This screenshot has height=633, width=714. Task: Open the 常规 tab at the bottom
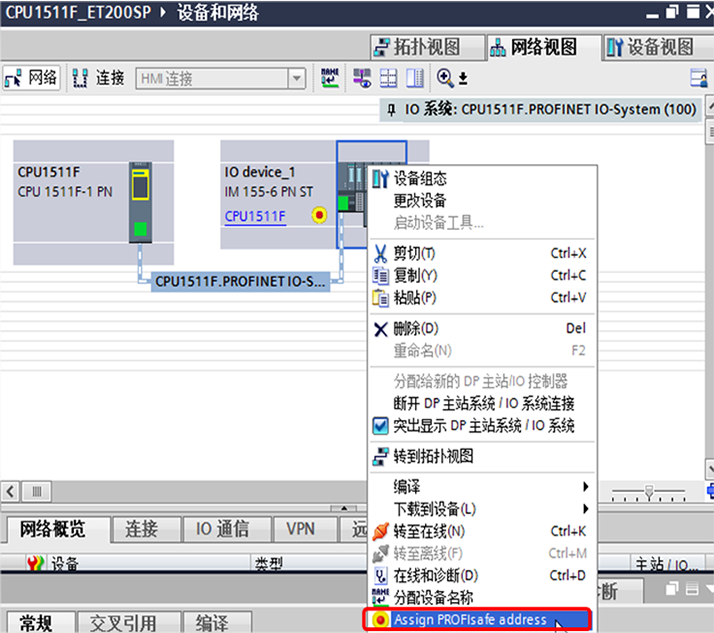click(x=41, y=623)
